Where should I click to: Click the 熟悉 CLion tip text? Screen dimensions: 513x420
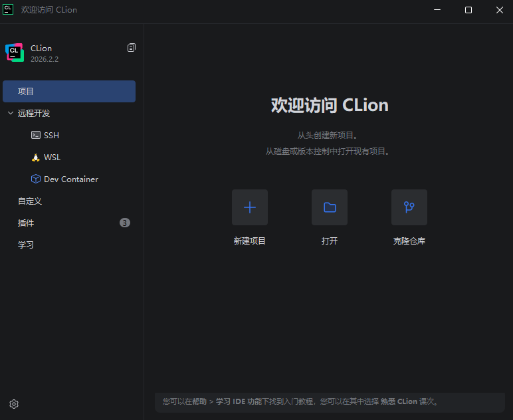tap(399, 401)
